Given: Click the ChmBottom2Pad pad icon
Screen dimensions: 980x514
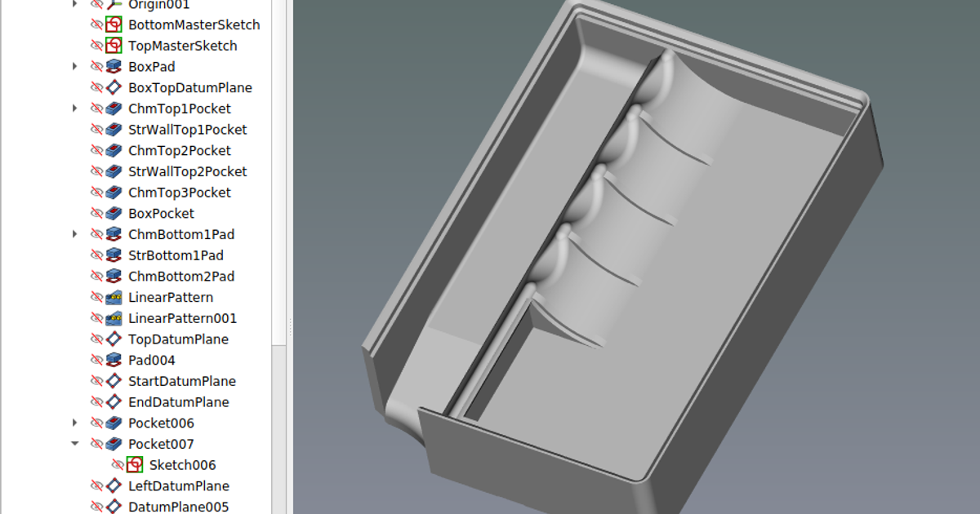Looking at the screenshot, I should click(112, 276).
